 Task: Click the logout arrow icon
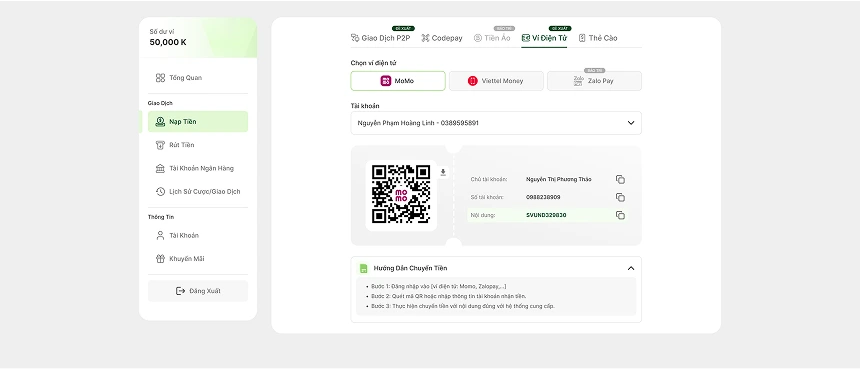(180, 291)
